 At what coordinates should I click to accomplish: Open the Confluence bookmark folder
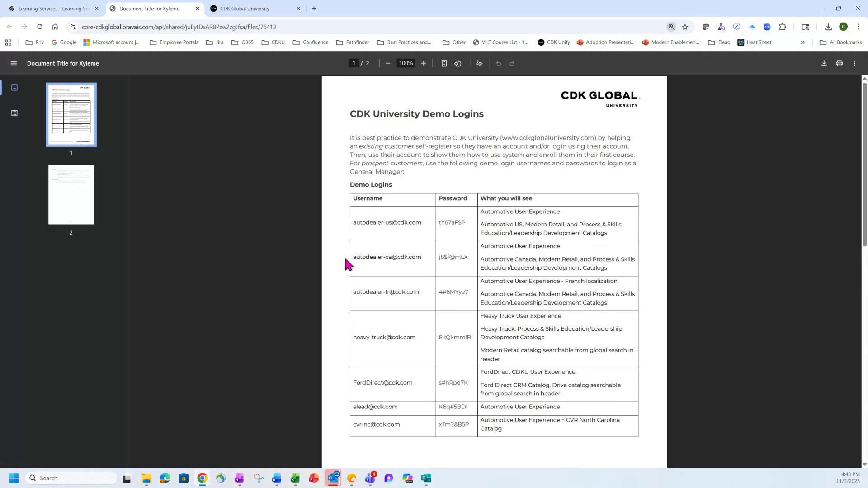click(311, 42)
